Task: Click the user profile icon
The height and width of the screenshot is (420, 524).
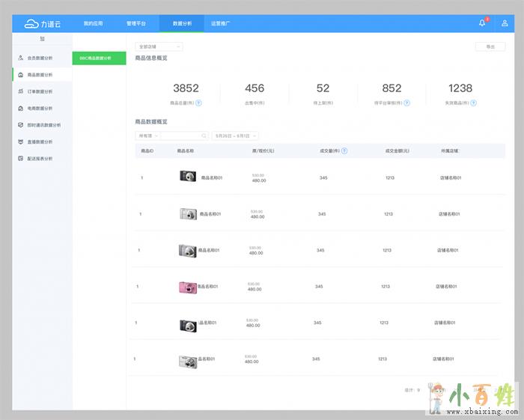Action: (505, 23)
